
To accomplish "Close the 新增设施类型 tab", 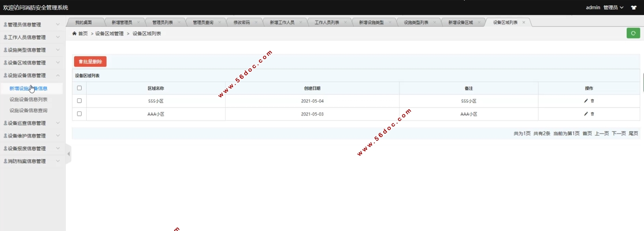I will 390,22.
